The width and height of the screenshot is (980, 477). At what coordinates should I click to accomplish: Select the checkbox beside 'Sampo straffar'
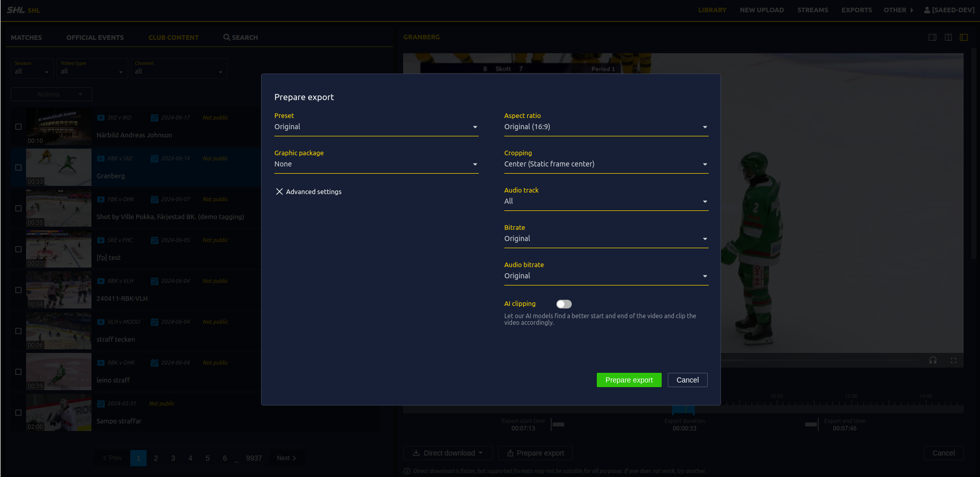(x=18, y=413)
